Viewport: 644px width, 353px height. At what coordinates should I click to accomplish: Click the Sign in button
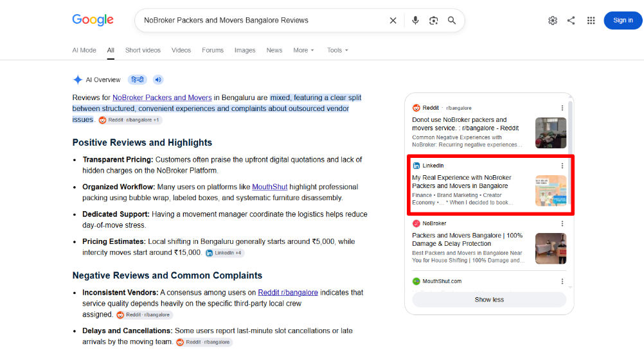pos(623,21)
